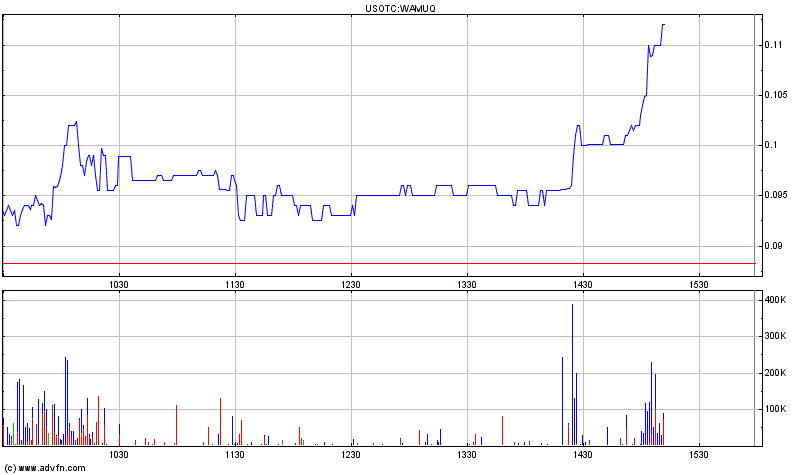Click the 1530 label under the price chart
Image resolution: width=800 pixels, height=475 pixels.
click(698, 285)
